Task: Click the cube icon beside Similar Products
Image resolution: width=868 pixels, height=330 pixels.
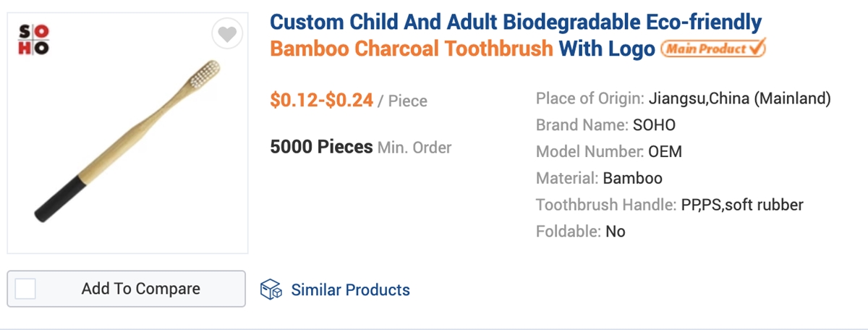Action: coord(271,289)
